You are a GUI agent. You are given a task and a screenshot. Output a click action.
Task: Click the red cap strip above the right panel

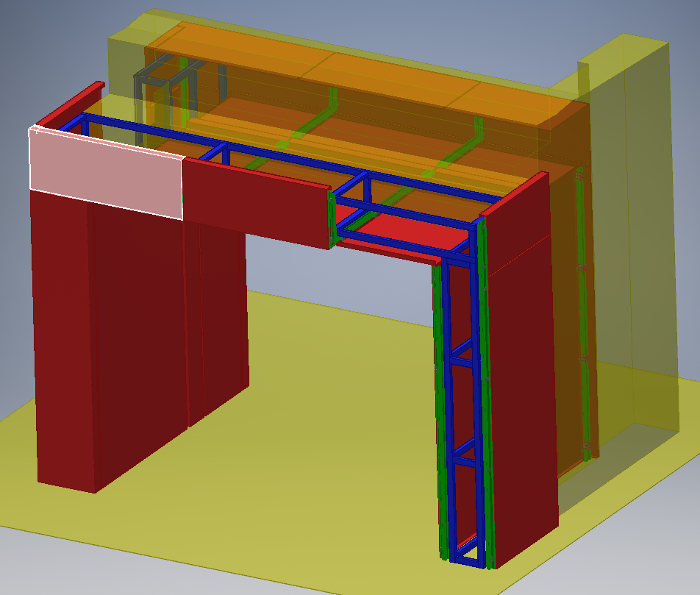[515, 194]
